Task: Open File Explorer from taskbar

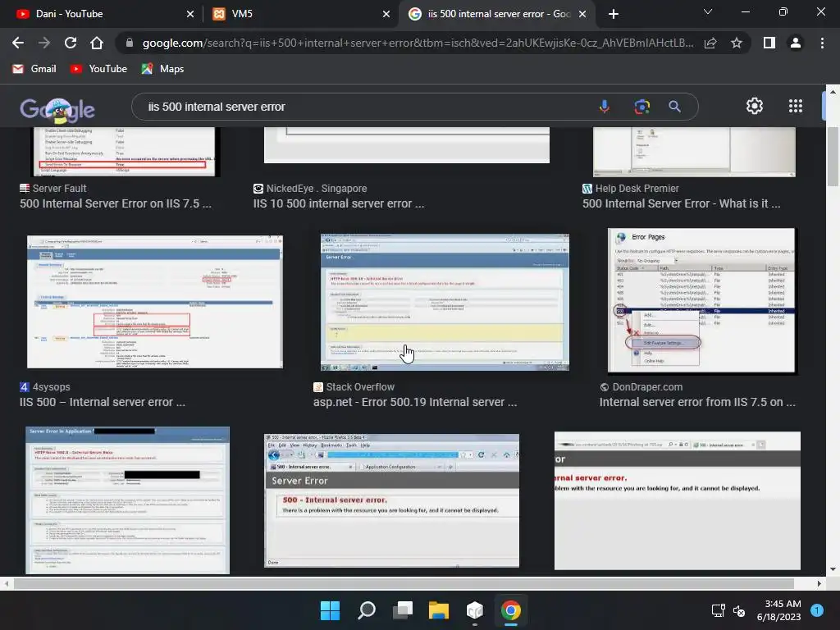Action: point(439,610)
